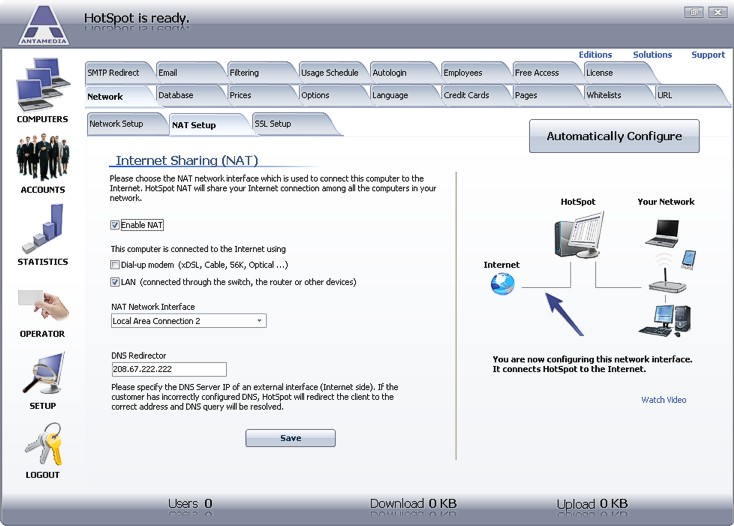Click the Internet globe icon in diagram
Image resolution: width=734 pixels, height=526 pixels.
(503, 284)
